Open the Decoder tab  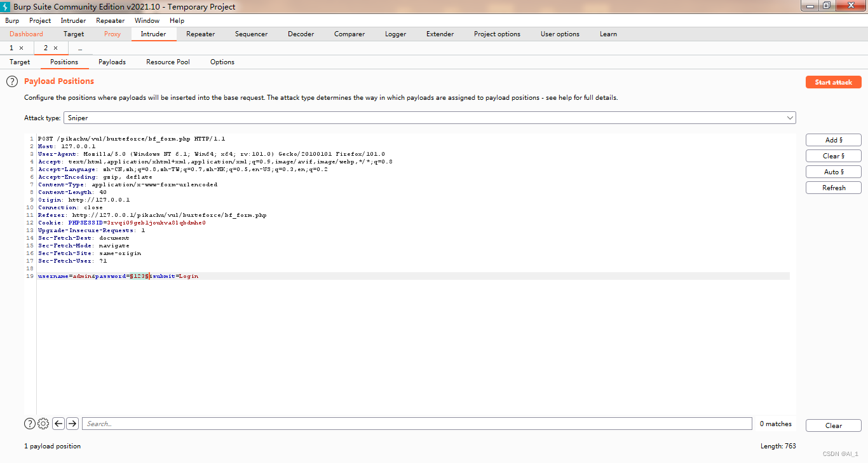click(x=301, y=34)
